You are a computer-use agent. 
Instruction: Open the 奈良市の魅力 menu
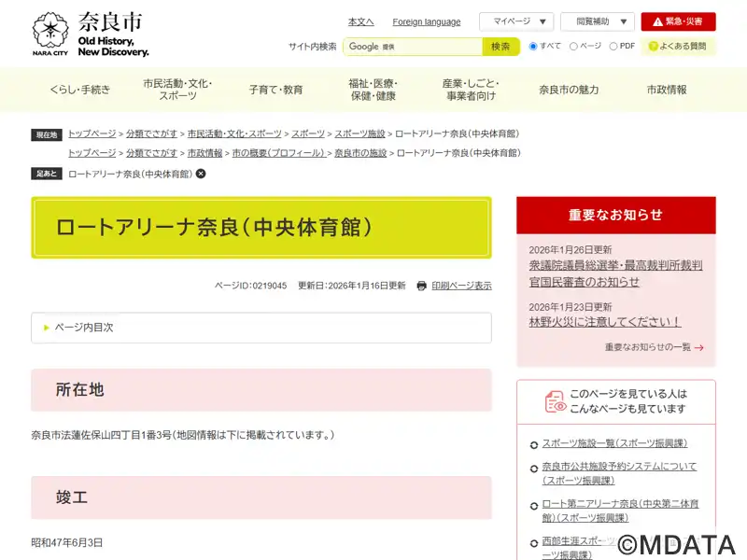569,90
